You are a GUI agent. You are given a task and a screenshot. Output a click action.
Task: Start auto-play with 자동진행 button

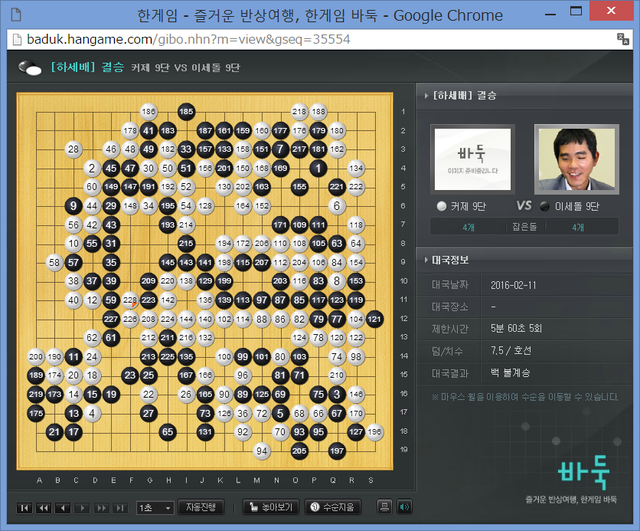point(201,507)
